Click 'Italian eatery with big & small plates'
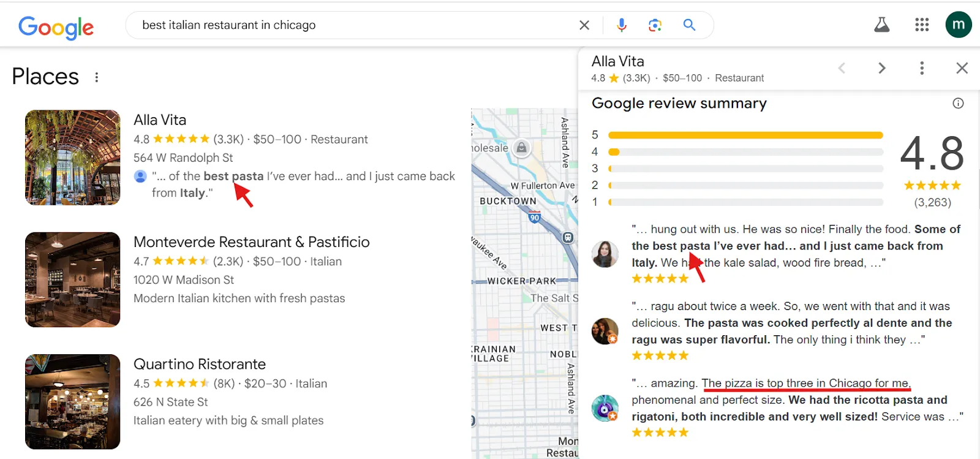The width and height of the screenshot is (980, 459). 228,420
